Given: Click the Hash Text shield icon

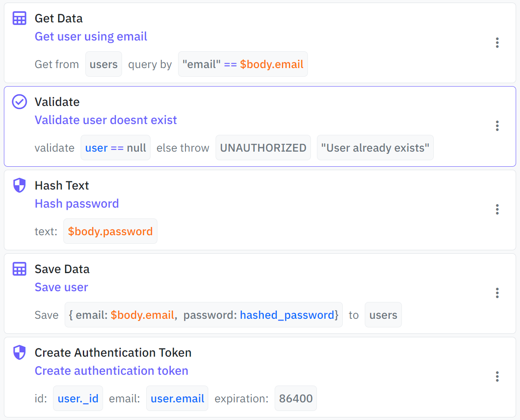Looking at the screenshot, I should pyautogui.click(x=19, y=185).
